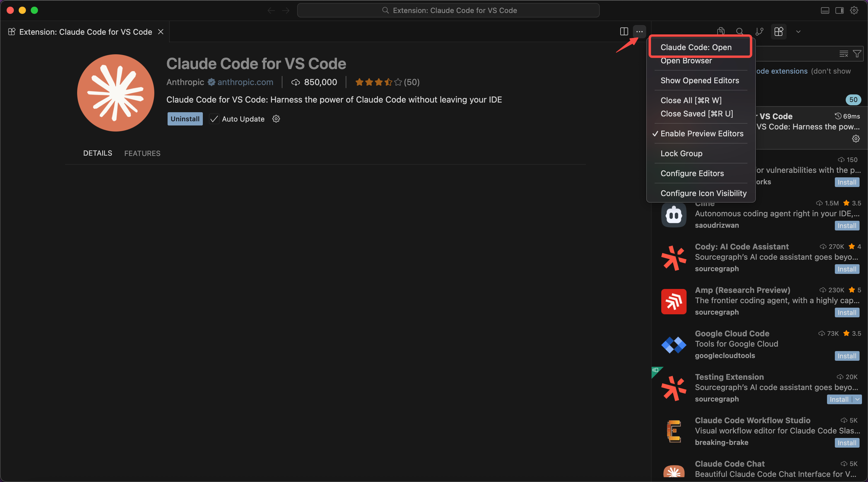Toggle the bottom panel layout icon
Image resolution: width=868 pixels, height=482 pixels.
825,11
